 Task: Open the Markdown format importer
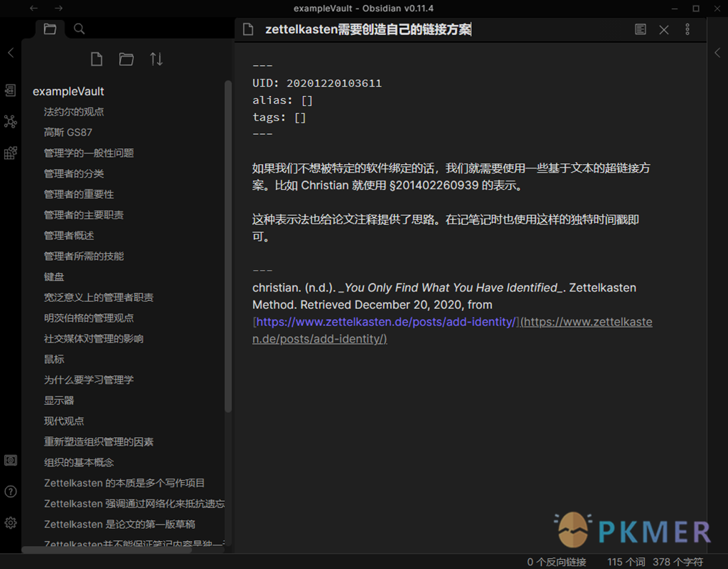click(10, 153)
